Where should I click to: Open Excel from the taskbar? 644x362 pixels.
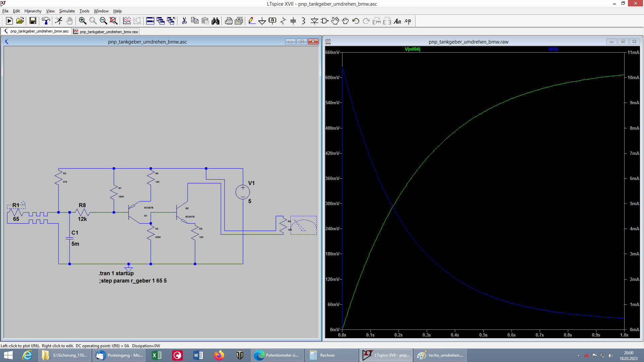tap(157, 355)
